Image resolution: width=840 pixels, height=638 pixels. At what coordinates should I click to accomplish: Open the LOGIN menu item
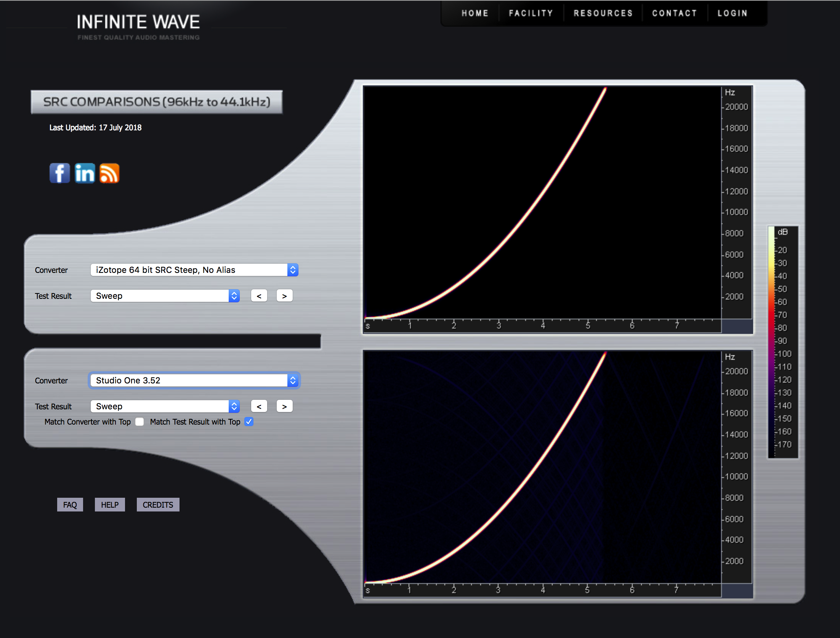pos(733,13)
